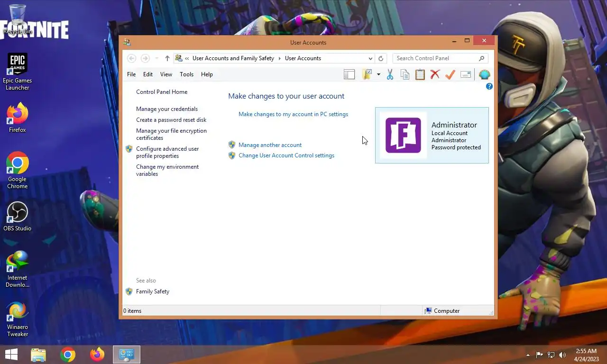Click the taskbar clock showing 2:55 AM

click(586, 355)
